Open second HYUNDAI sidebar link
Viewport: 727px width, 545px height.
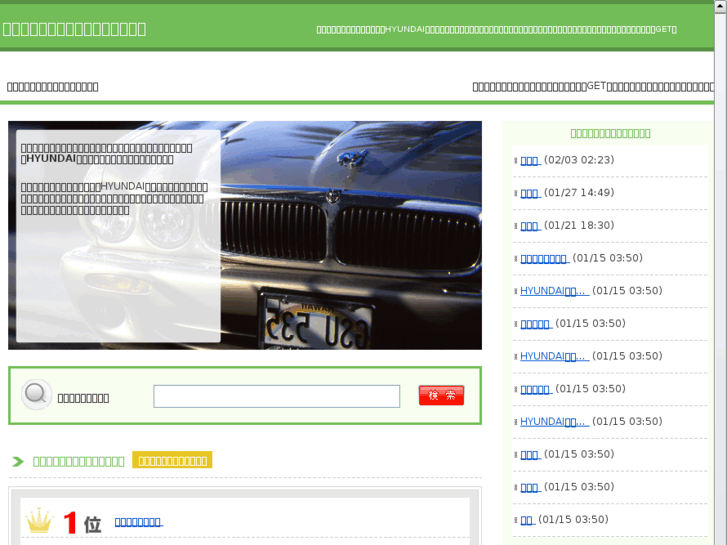pyautogui.click(x=555, y=356)
